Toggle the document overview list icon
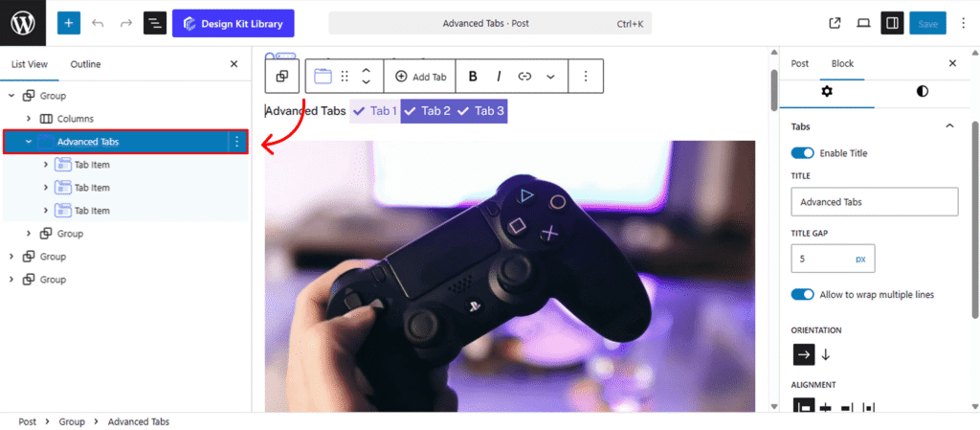This screenshot has width=980, height=430. point(154,23)
